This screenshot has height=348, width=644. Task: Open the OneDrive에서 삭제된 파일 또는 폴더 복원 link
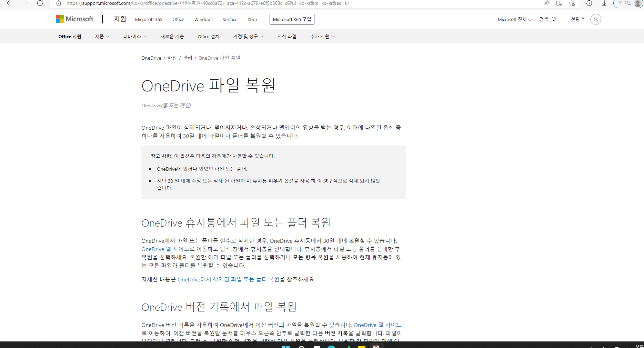[x=229, y=279]
